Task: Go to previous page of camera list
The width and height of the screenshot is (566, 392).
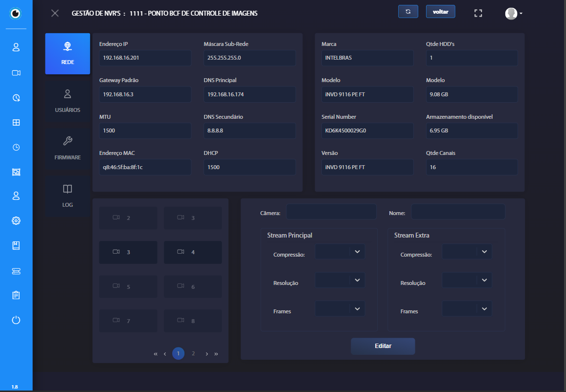Action: click(x=165, y=354)
